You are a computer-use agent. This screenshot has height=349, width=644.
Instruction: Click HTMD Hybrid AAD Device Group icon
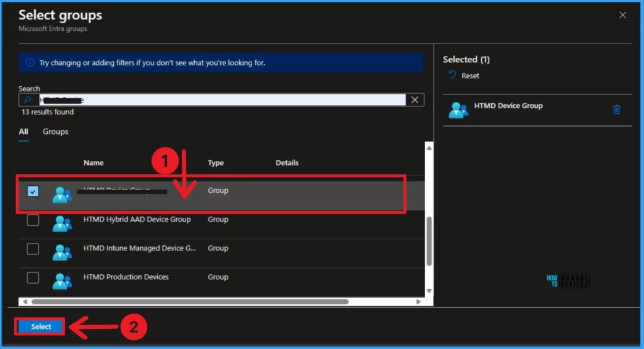(x=62, y=224)
